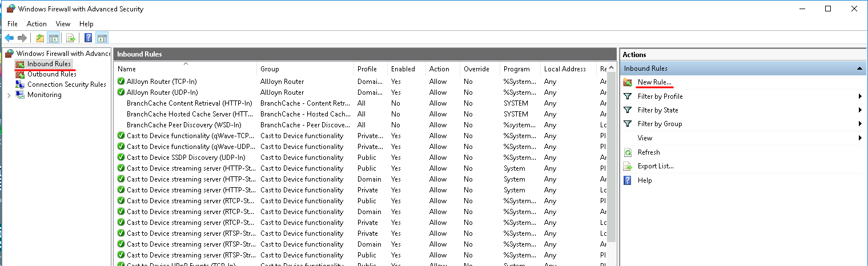Click green check of Cast to Device qWave-UDP rule
Screen dimensions: 868x266
[x=121, y=147]
